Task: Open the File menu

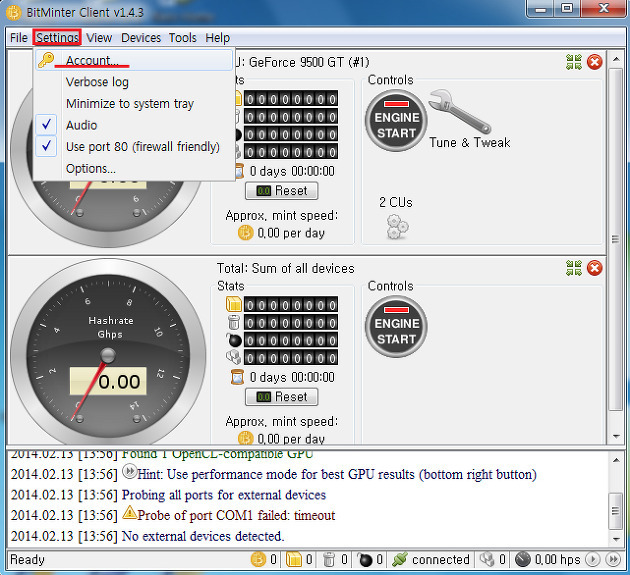Action: click(18, 38)
